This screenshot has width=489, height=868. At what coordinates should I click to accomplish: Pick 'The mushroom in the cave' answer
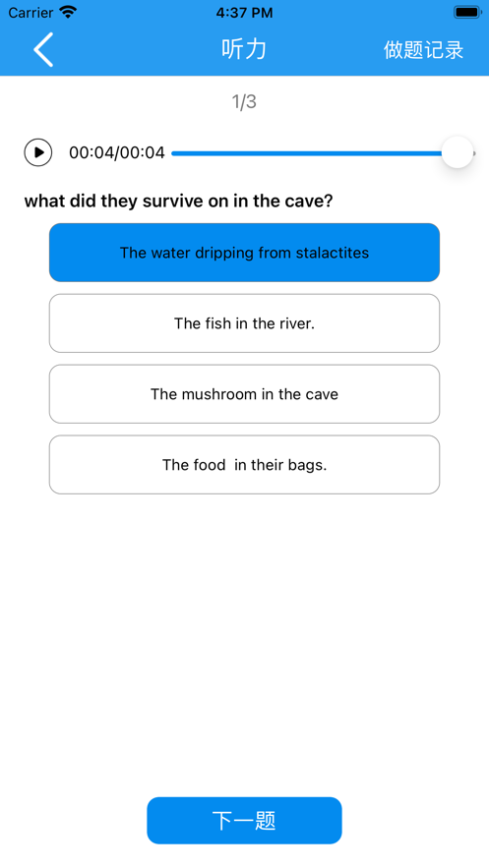pyautogui.click(x=244, y=394)
